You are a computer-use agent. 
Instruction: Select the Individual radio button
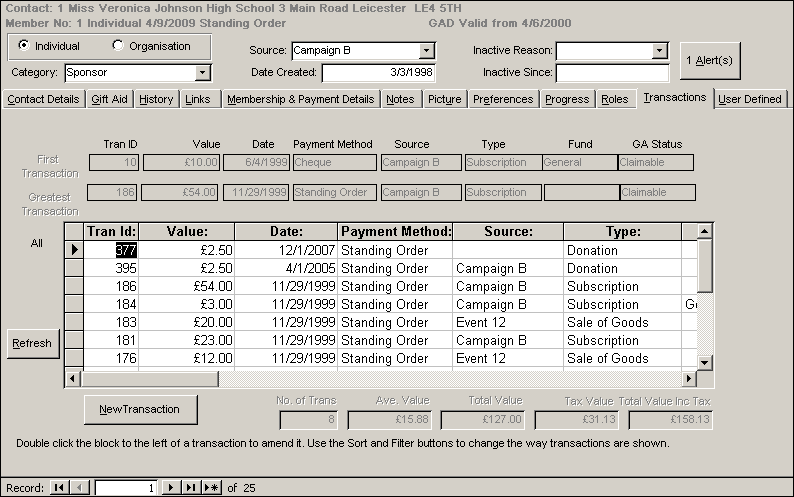[23, 46]
